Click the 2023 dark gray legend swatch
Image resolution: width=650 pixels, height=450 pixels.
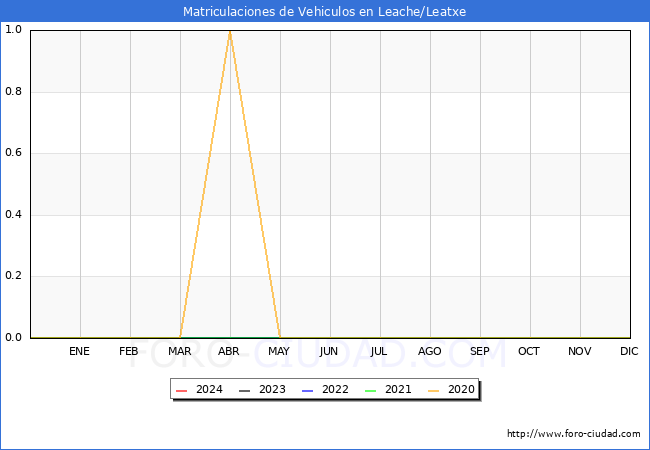pyautogui.click(x=245, y=391)
